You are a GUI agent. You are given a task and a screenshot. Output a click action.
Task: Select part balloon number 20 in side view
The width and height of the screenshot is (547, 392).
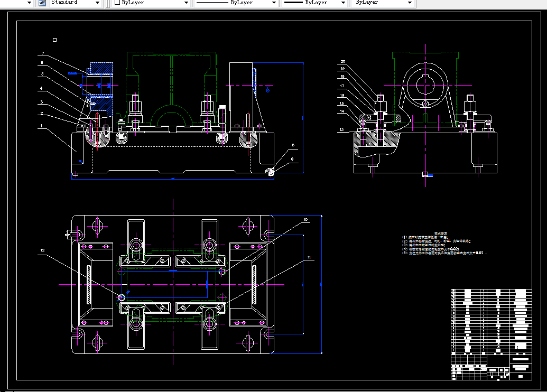coord(343,62)
